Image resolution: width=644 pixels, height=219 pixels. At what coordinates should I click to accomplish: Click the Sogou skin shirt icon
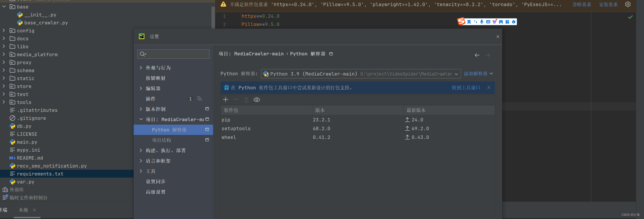[x=494, y=21]
